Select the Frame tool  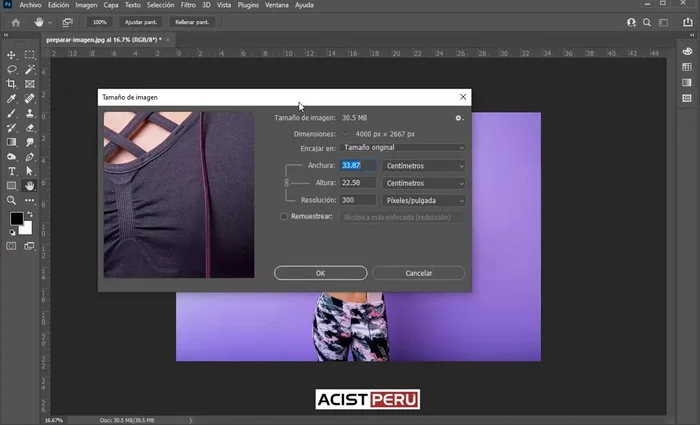[29, 84]
